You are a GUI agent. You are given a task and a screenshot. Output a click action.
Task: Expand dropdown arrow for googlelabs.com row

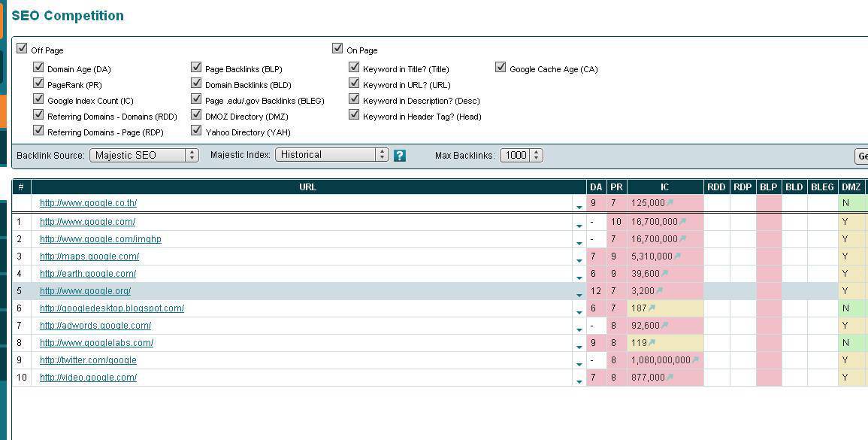[579, 347]
